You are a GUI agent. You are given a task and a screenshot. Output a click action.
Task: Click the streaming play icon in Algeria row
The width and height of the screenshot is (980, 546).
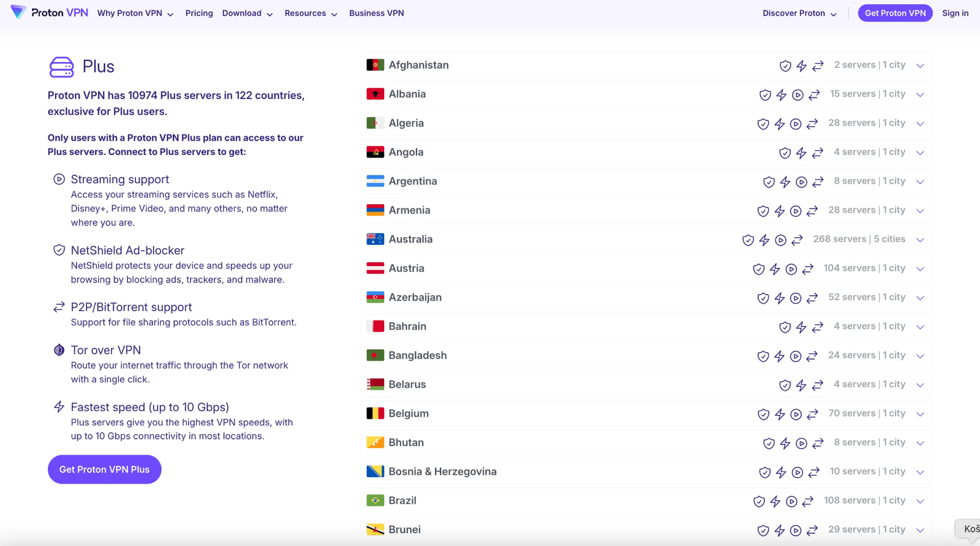(796, 124)
